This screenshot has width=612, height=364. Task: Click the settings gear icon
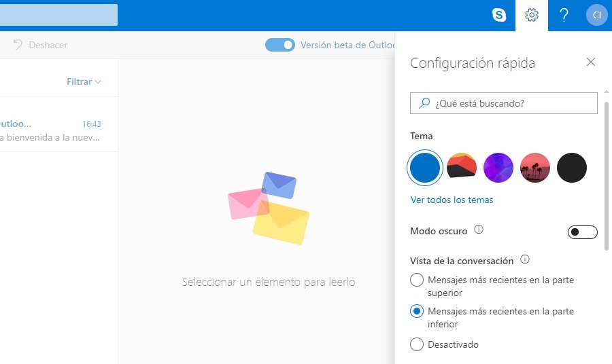click(532, 15)
